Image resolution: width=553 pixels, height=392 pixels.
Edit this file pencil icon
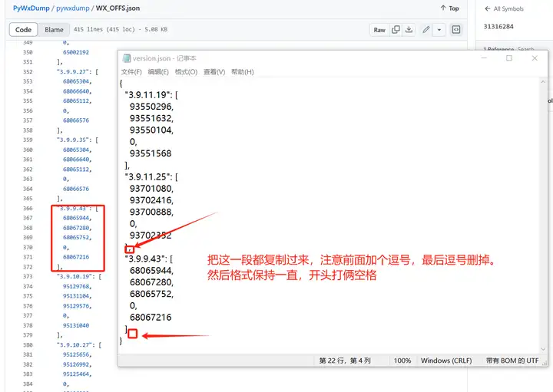[x=426, y=30]
